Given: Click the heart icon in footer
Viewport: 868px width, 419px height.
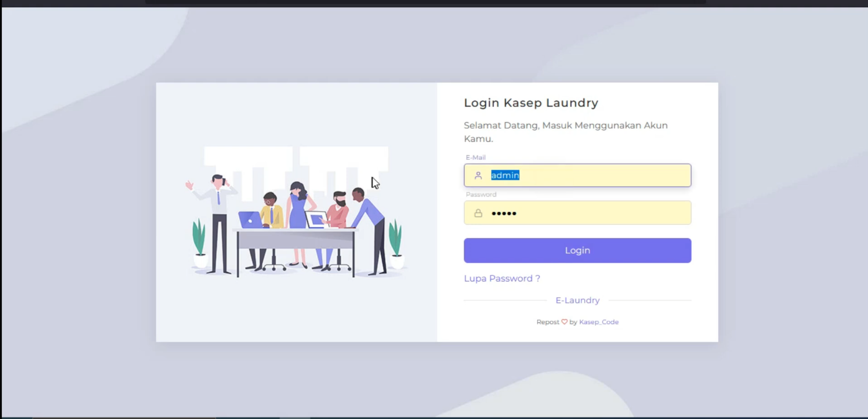Looking at the screenshot, I should pyautogui.click(x=564, y=322).
